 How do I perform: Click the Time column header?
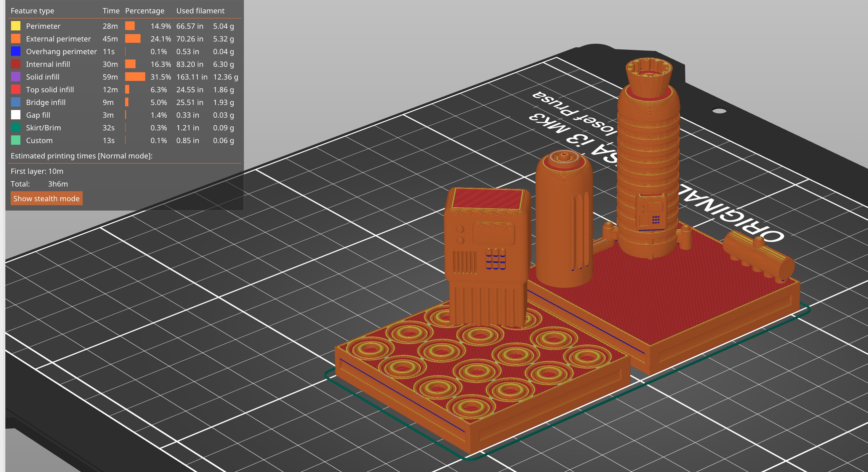[x=111, y=11]
